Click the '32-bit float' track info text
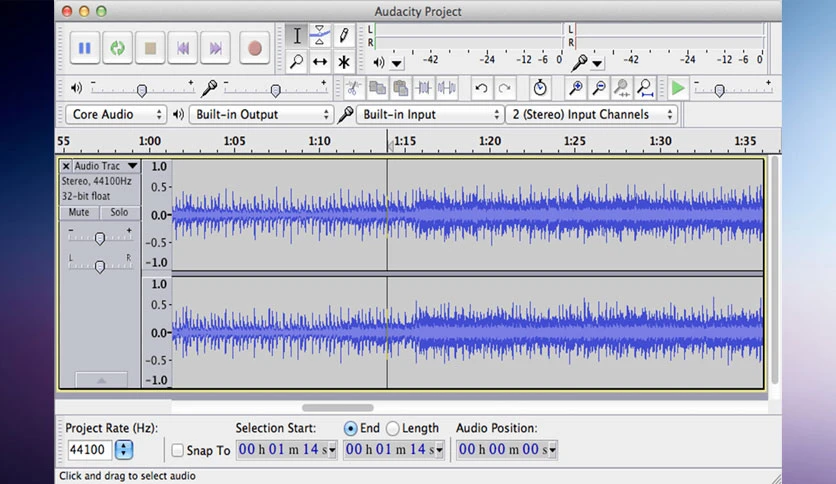This screenshot has width=836, height=484. pos(86,196)
